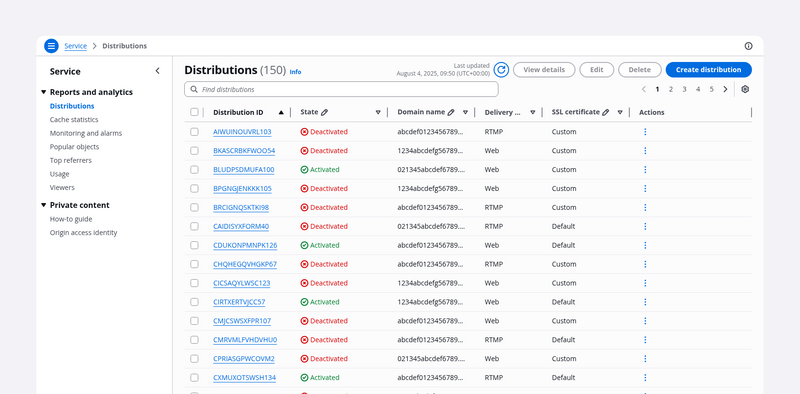The width and height of the screenshot is (800, 394).
Task: Check the box for BLUDPSDMUFA100 row
Action: tap(194, 169)
